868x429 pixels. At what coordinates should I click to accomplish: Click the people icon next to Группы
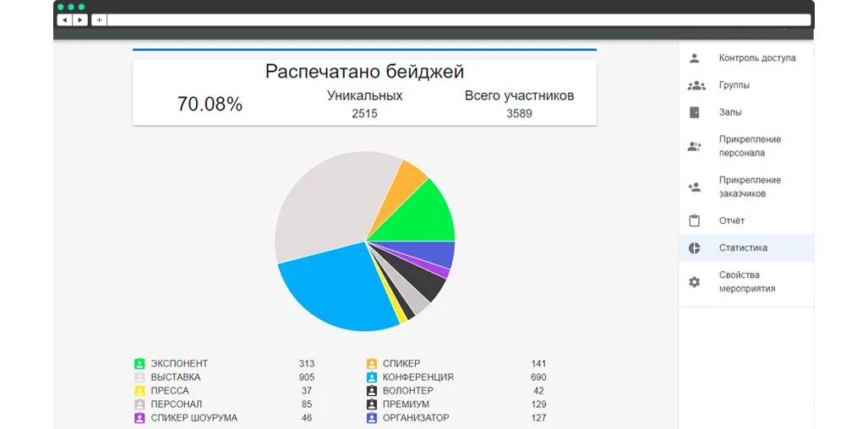coord(696,85)
